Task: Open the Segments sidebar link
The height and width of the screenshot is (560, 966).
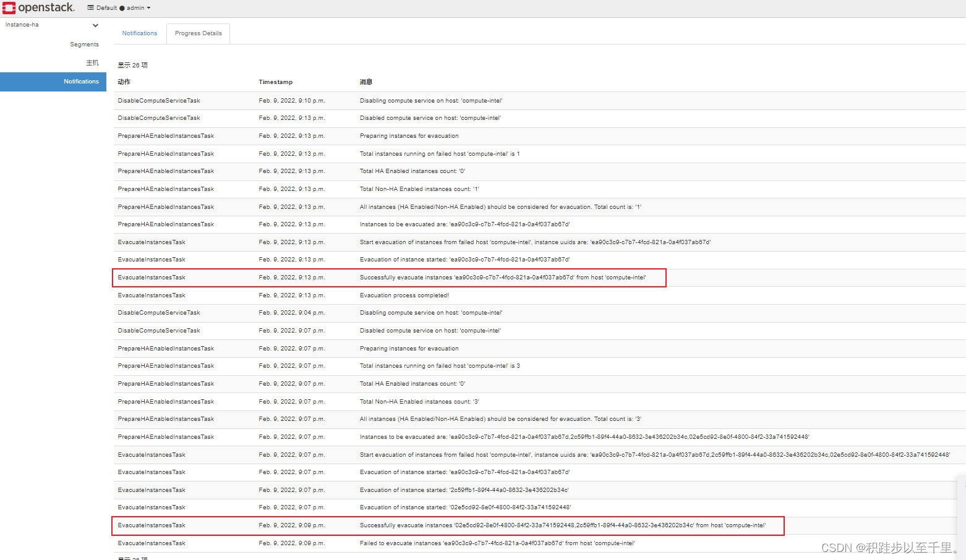Action: (x=84, y=45)
